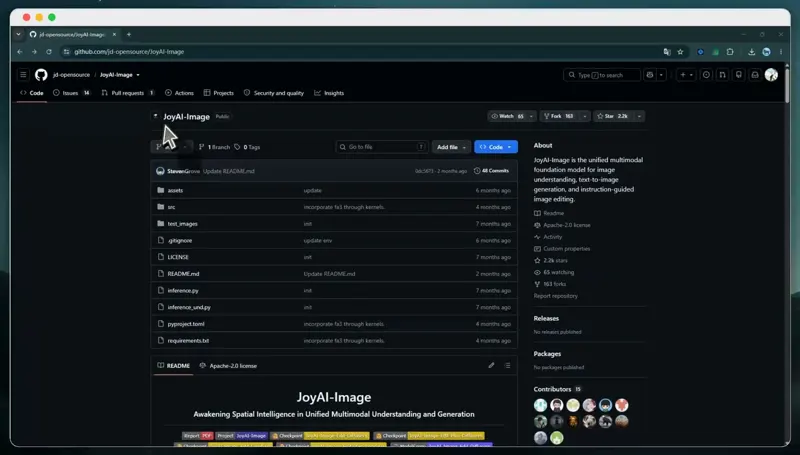Open the first contributor avatar
Image resolution: width=800 pixels, height=455 pixels.
(540, 405)
